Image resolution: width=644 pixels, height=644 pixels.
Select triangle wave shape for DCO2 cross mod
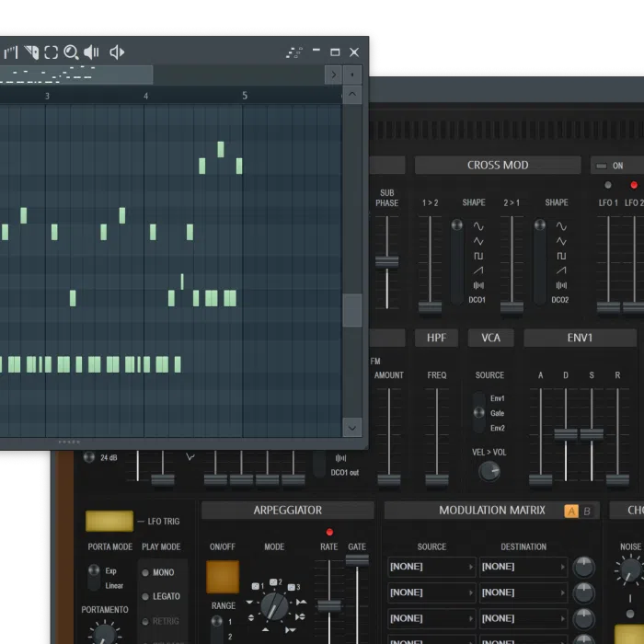coord(561,241)
